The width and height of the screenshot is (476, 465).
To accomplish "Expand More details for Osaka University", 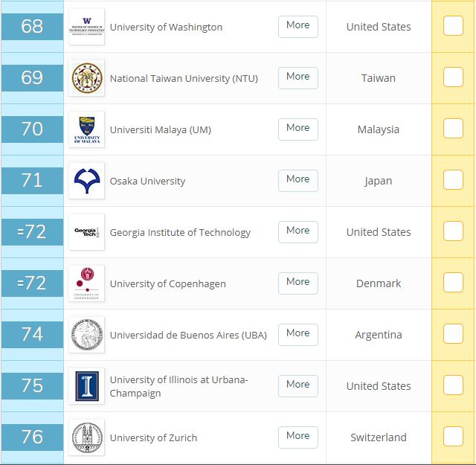I will (x=297, y=180).
